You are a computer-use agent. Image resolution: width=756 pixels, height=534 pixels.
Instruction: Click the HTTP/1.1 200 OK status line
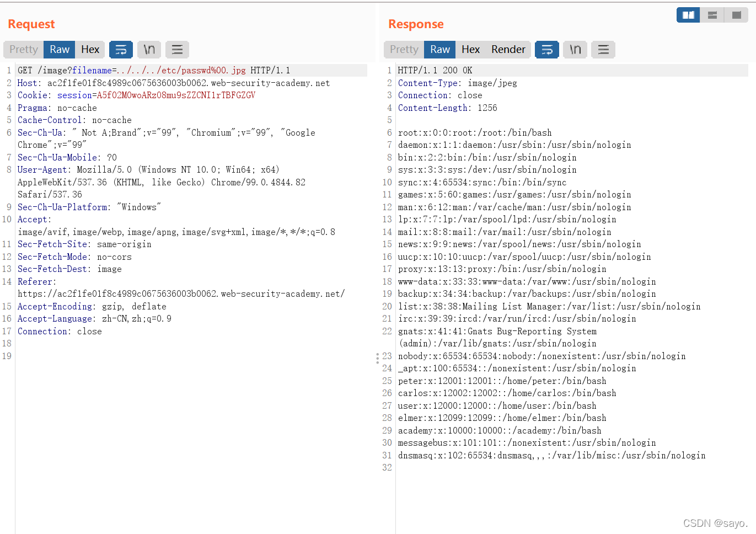pos(435,71)
